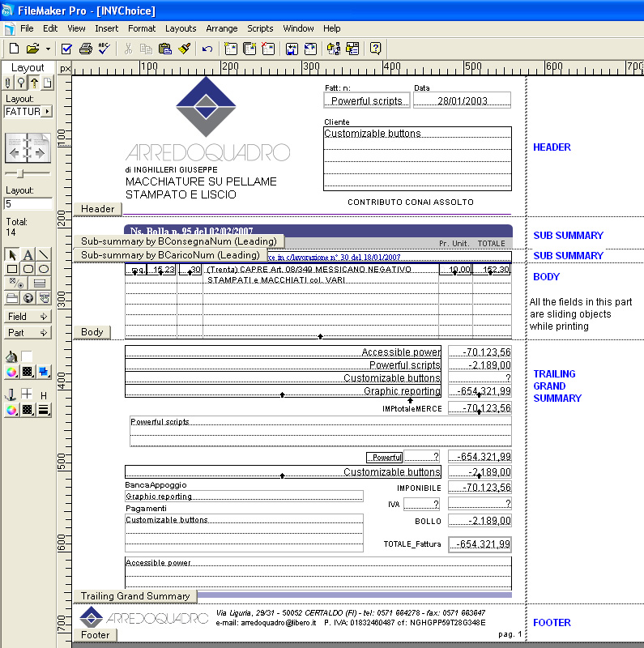Select the Button tool
644x648 pixels.
pos(44,298)
